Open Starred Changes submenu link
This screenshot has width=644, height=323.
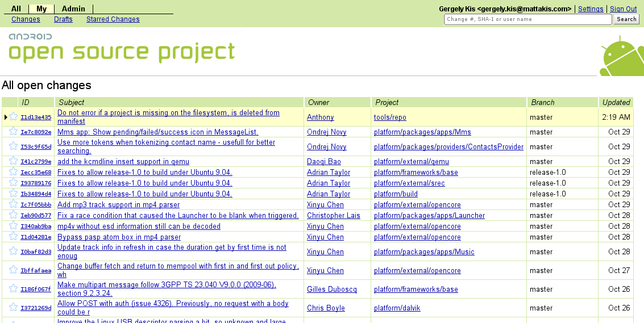[x=113, y=19]
